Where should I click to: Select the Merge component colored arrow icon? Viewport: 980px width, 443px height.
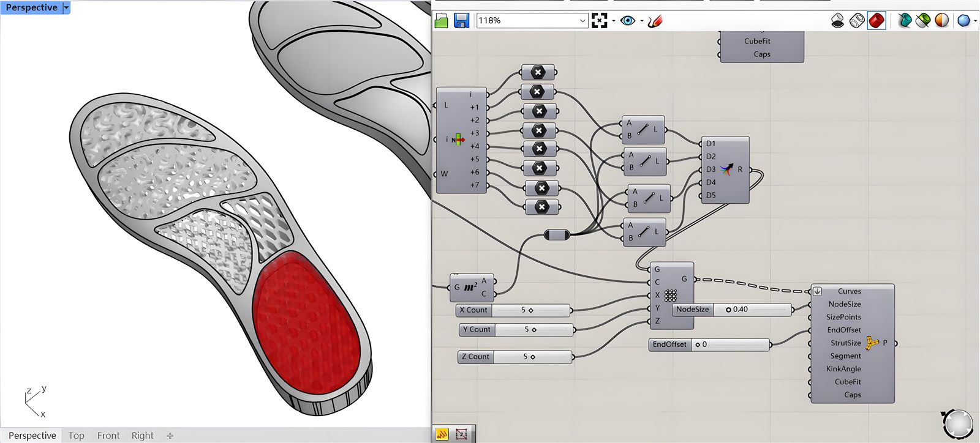(x=726, y=169)
